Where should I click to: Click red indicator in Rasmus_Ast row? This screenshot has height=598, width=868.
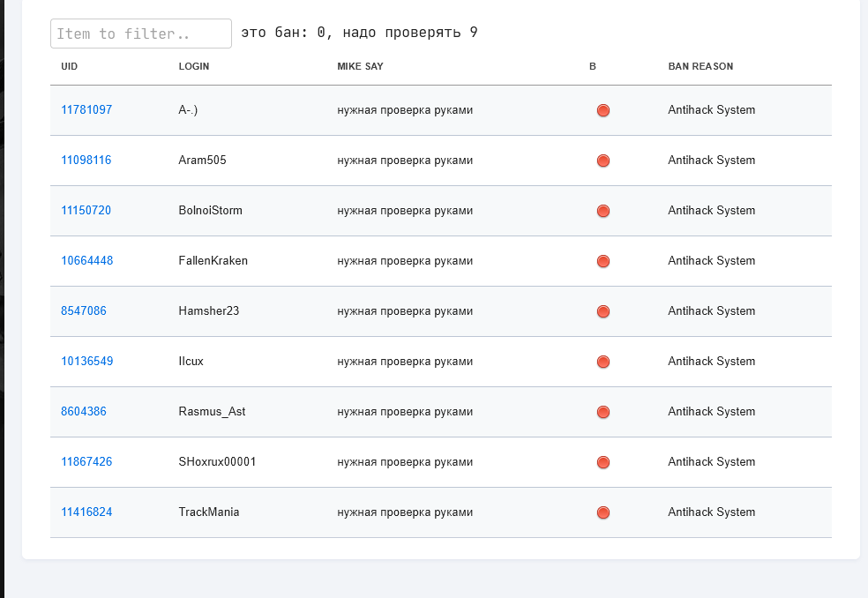(x=603, y=412)
